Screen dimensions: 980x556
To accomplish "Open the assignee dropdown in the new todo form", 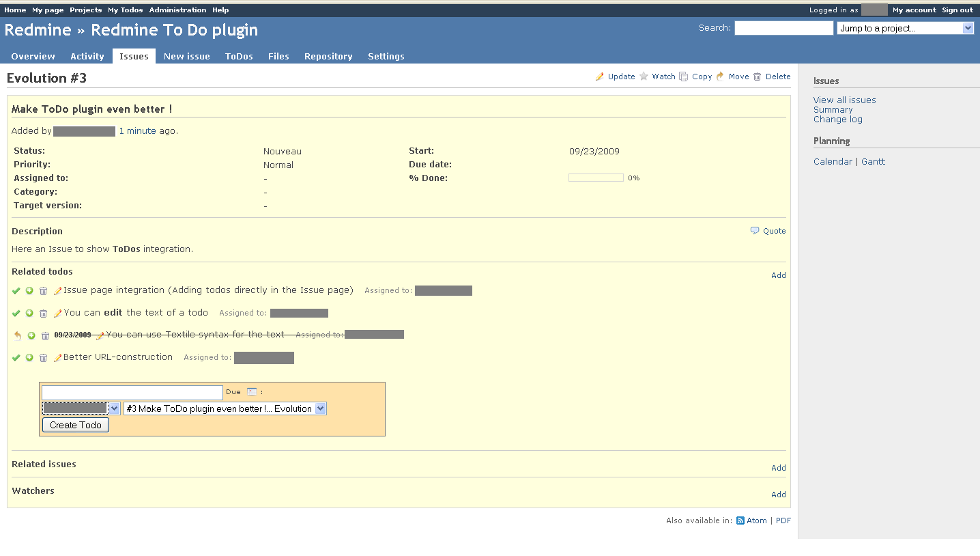I will pyautogui.click(x=81, y=408).
